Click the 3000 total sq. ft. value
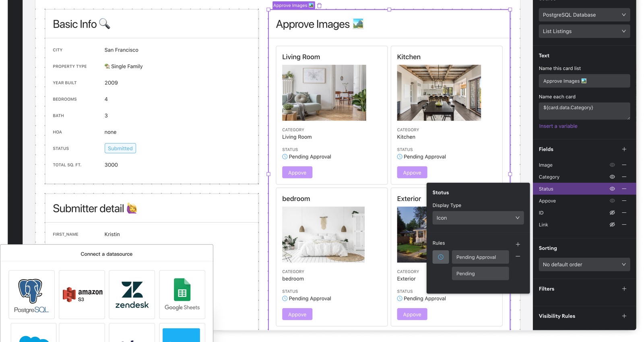Viewport: 644px width, 342px height. [111, 165]
